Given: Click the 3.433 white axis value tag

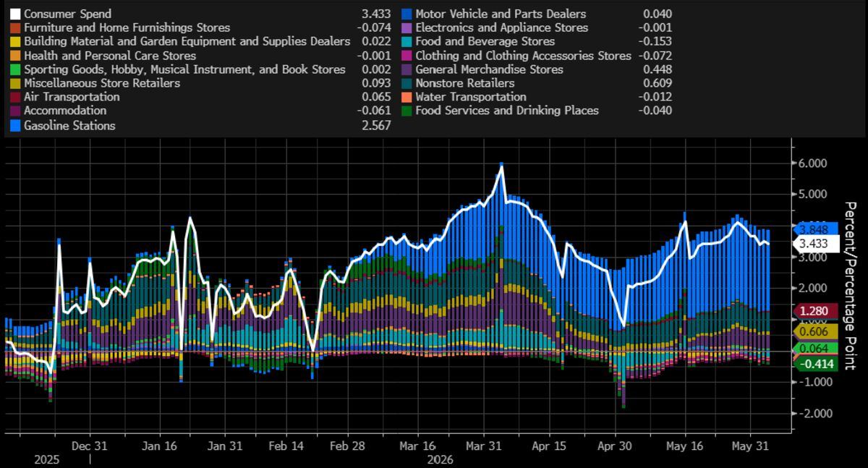Looking at the screenshot, I should [x=816, y=244].
